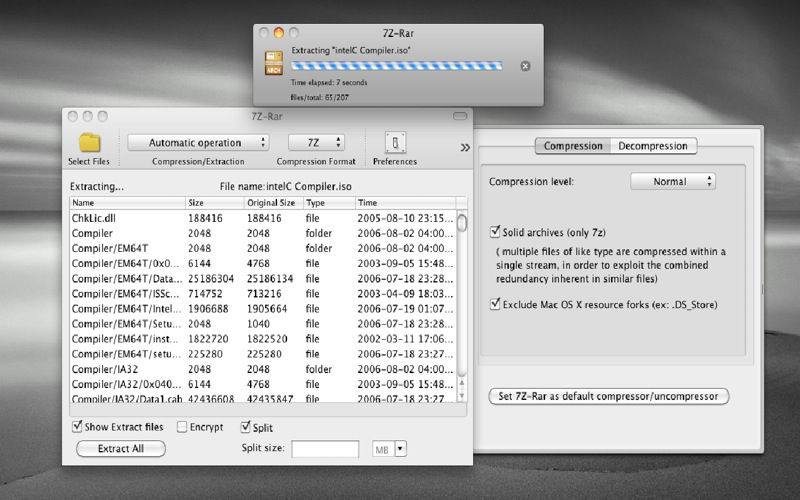Viewport: 800px width, 500px height.
Task: Toggle the Split checkbox
Action: pos(245,427)
